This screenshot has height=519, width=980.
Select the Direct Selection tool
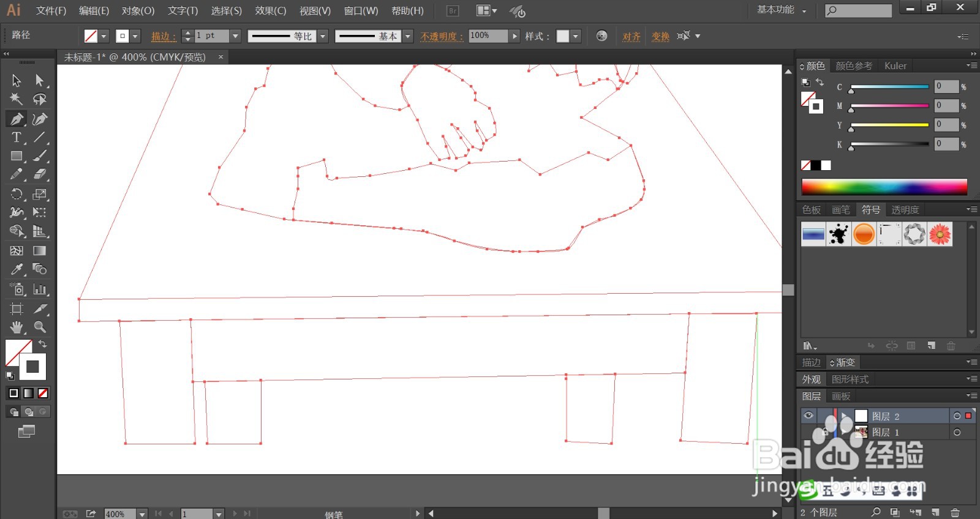coord(40,81)
